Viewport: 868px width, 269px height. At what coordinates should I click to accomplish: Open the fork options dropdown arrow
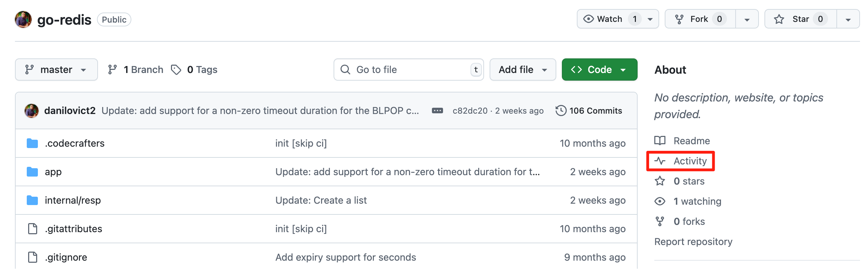point(747,19)
